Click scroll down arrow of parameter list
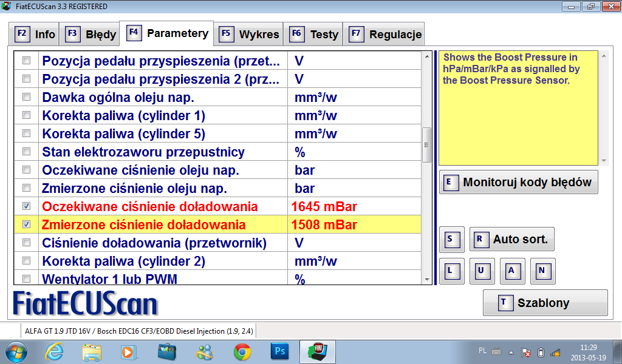The image size is (622, 364). [x=427, y=279]
